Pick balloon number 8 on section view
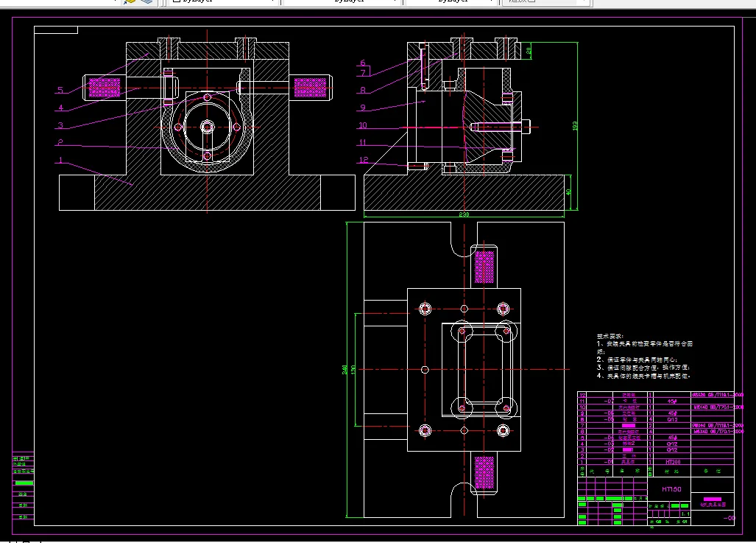Image resolution: width=756 pixels, height=543 pixels. tap(363, 90)
